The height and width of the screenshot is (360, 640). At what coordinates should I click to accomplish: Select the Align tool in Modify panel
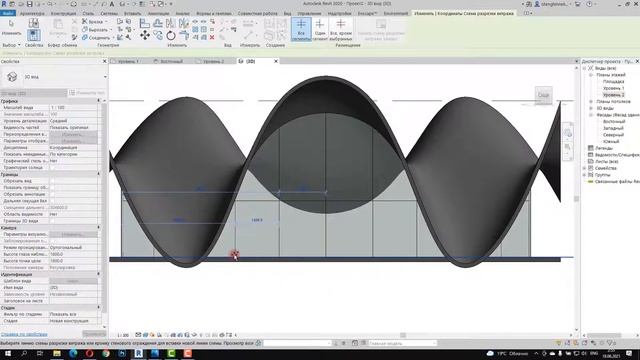(x=144, y=23)
